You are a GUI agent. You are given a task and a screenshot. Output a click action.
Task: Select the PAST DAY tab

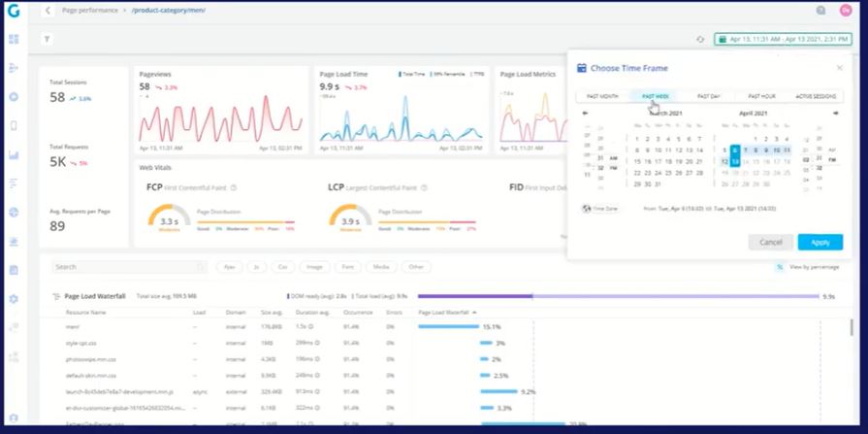point(709,96)
